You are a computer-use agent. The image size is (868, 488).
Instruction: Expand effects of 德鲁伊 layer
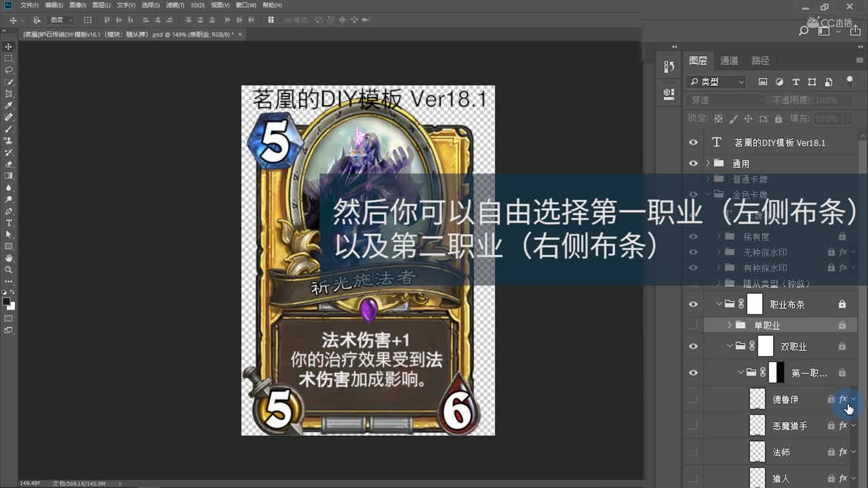(x=854, y=399)
